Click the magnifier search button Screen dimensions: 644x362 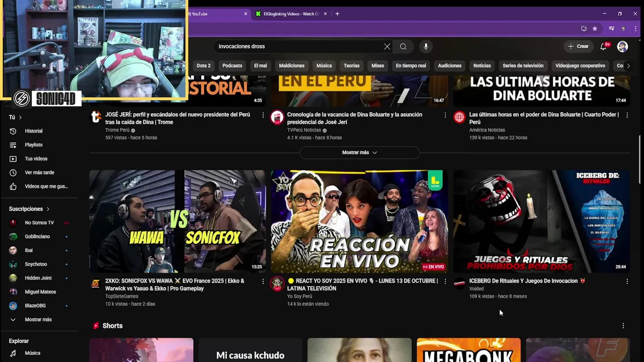[x=403, y=46]
